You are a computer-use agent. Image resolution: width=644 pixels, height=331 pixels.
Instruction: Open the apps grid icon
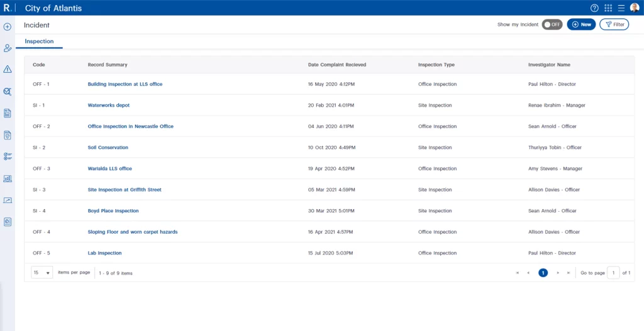coord(608,8)
